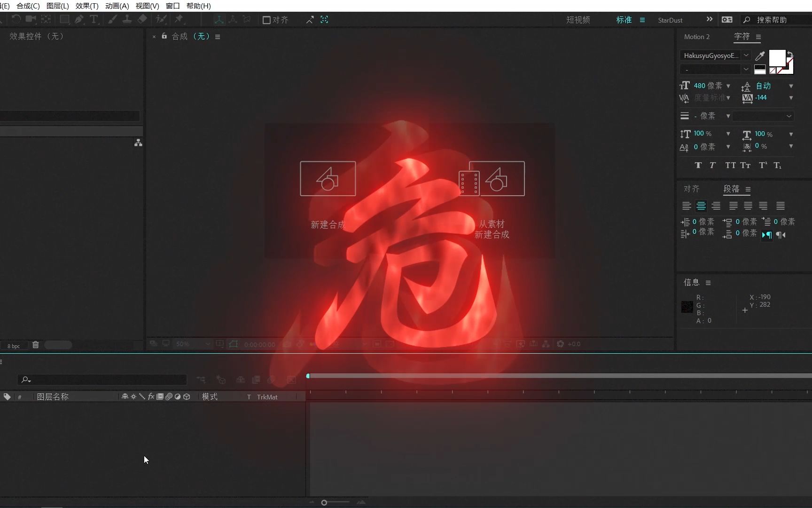Click the eyedropper in the Character panel
This screenshot has width=812, height=508.
pyautogui.click(x=759, y=55)
